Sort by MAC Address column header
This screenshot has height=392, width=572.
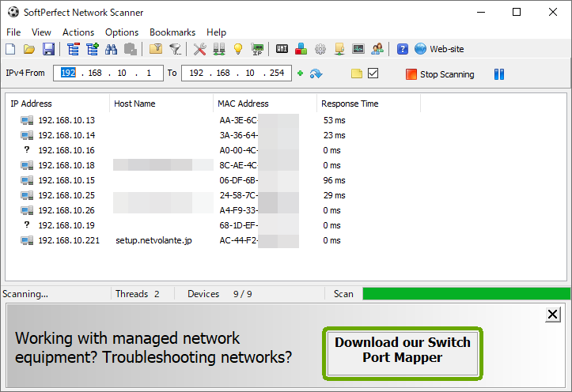(265, 104)
